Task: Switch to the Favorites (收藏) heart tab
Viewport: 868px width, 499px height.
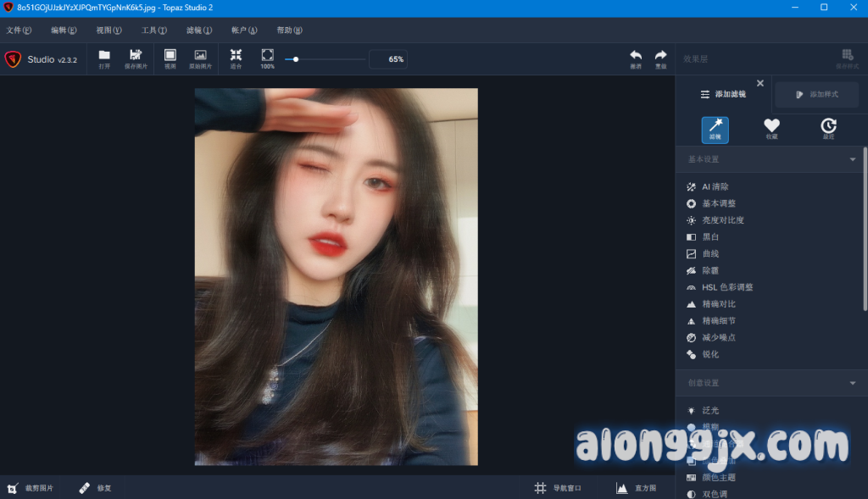Action: [x=771, y=129]
